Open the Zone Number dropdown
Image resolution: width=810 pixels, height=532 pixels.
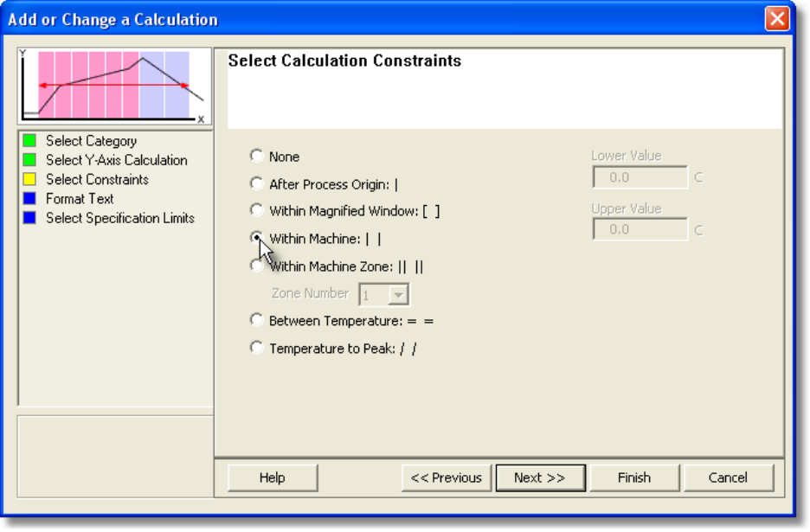pos(398,295)
